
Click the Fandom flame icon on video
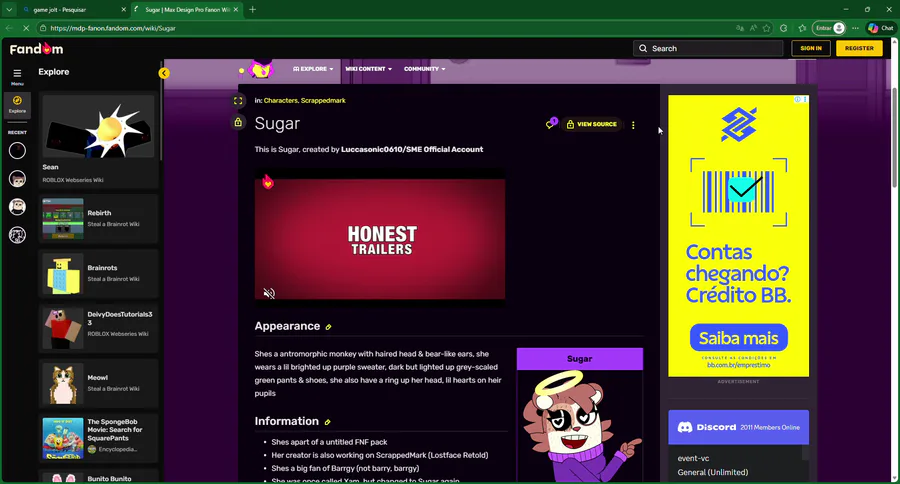[267, 182]
